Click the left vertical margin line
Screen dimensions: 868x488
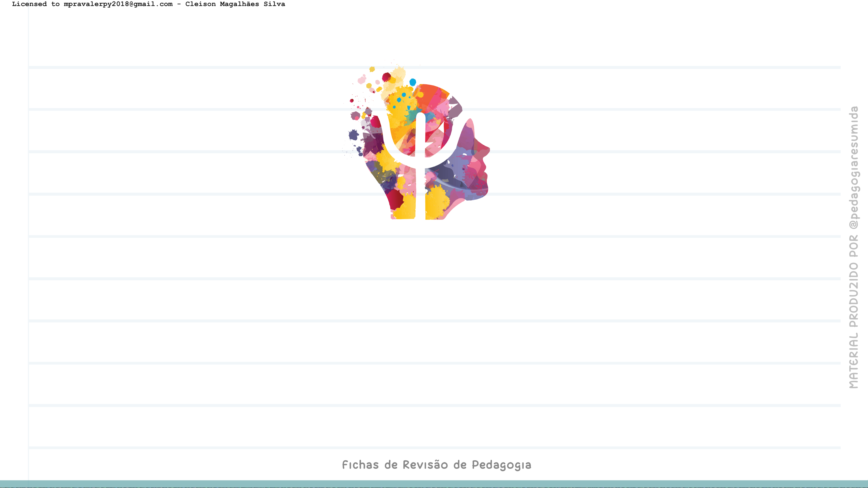coord(28,256)
